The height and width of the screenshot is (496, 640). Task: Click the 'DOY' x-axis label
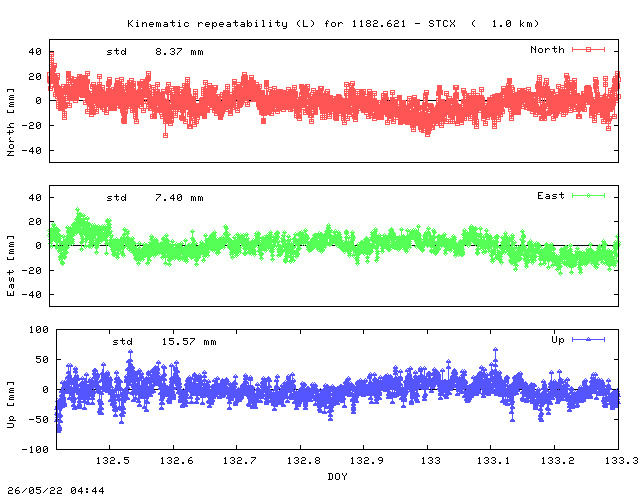coord(338,476)
